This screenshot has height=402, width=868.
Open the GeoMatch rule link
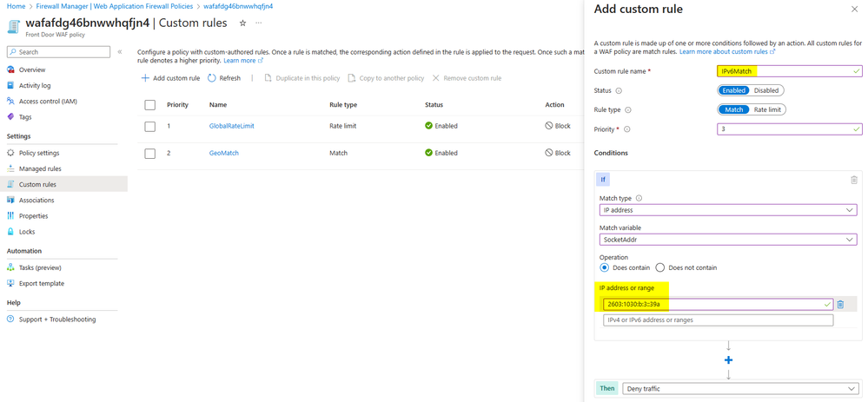223,153
